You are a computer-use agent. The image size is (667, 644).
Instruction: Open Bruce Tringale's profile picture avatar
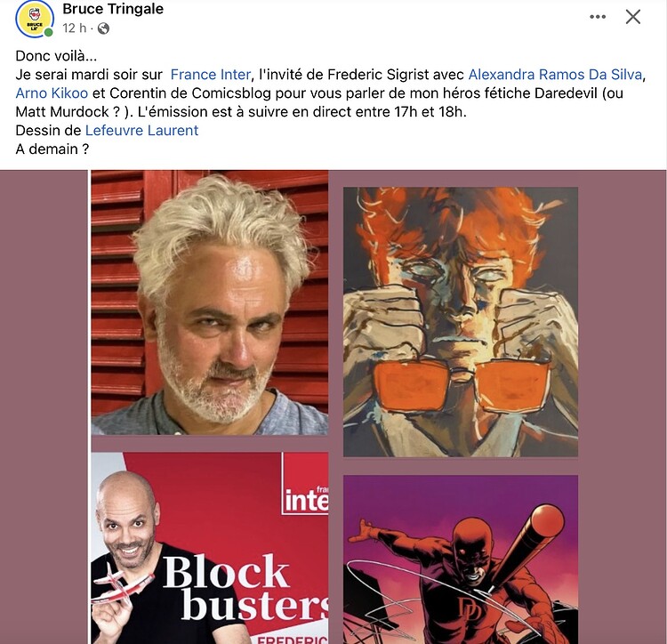[35, 19]
